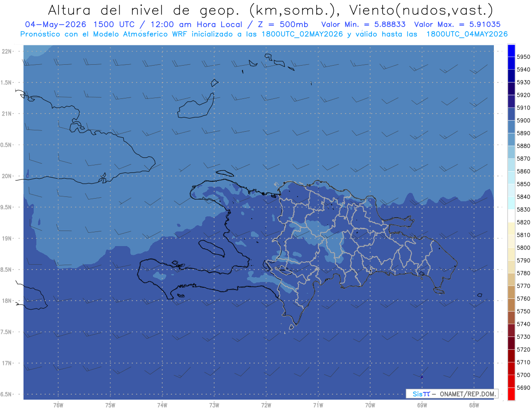Click the 68W longitude axis label
The width and height of the screenshot is (532, 411).
tap(473, 405)
